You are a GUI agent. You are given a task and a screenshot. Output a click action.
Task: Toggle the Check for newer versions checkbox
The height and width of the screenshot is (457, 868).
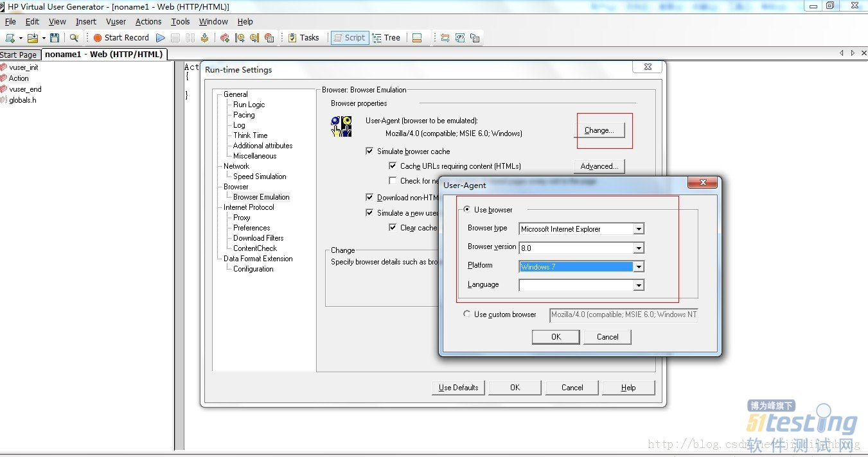[393, 181]
